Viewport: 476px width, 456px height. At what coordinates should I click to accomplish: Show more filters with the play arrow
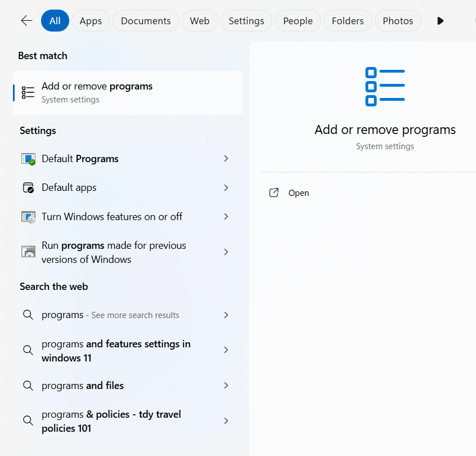pyautogui.click(x=440, y=21)
